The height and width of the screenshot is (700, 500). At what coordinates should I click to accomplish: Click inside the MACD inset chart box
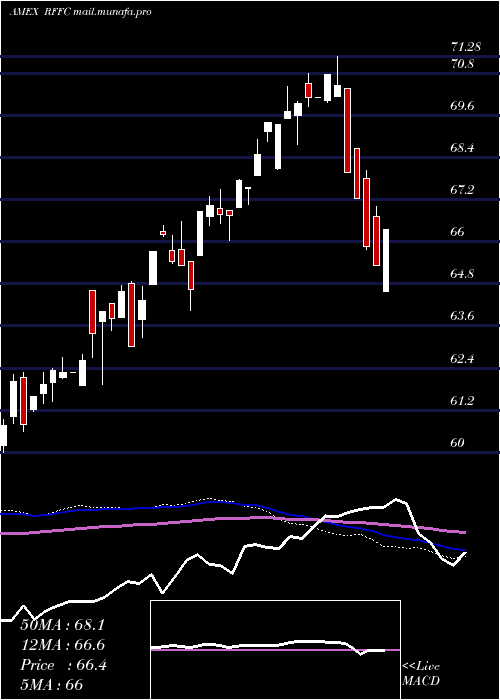[x=275, y=650]
